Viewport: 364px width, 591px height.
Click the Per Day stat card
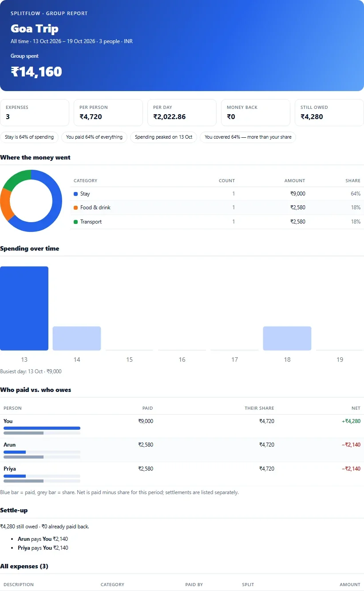point(182,112)
